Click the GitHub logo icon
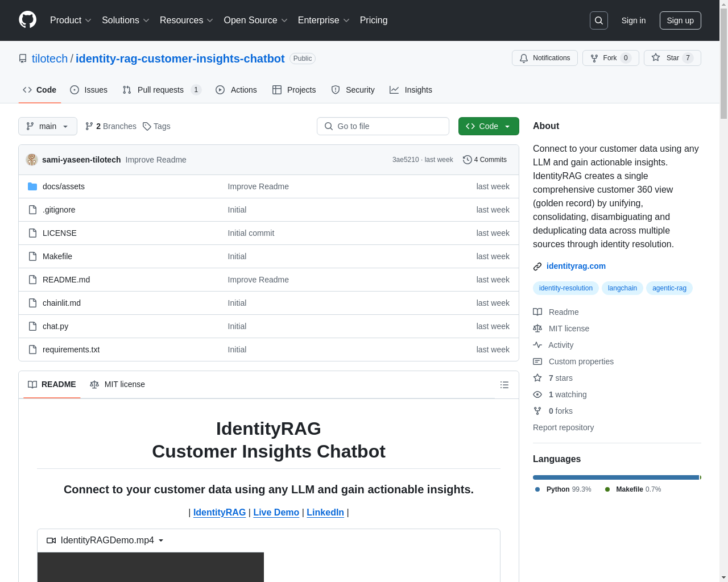The image size is (728, 582). 27,20
